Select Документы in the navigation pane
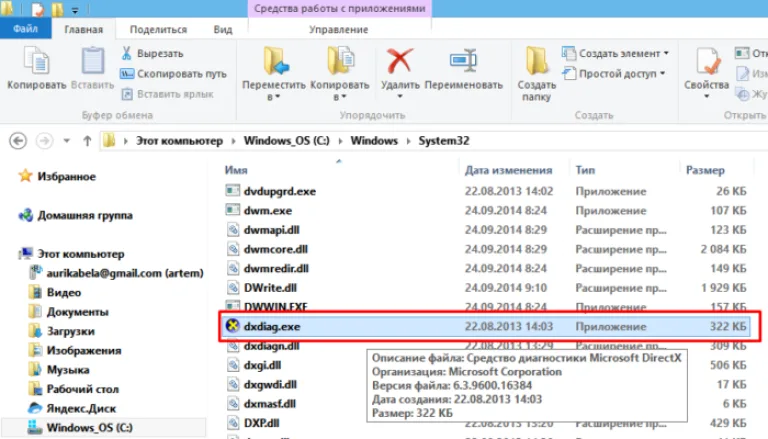Screen dimensions: 768x439 [x=77, y=312]
